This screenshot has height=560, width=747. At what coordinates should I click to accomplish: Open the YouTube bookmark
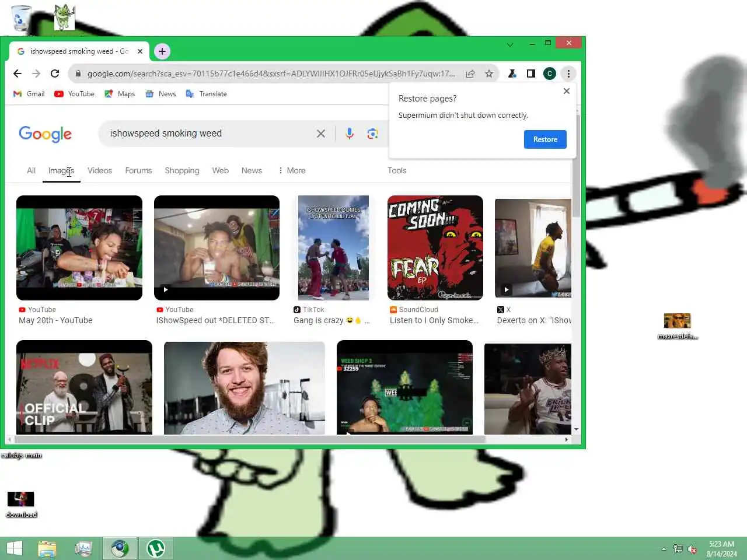74,94
